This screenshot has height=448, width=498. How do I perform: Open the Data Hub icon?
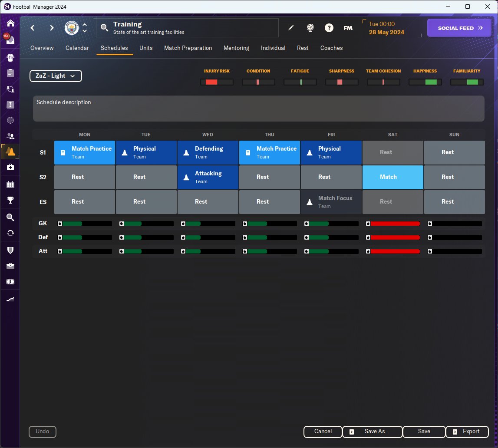point(10,120)
